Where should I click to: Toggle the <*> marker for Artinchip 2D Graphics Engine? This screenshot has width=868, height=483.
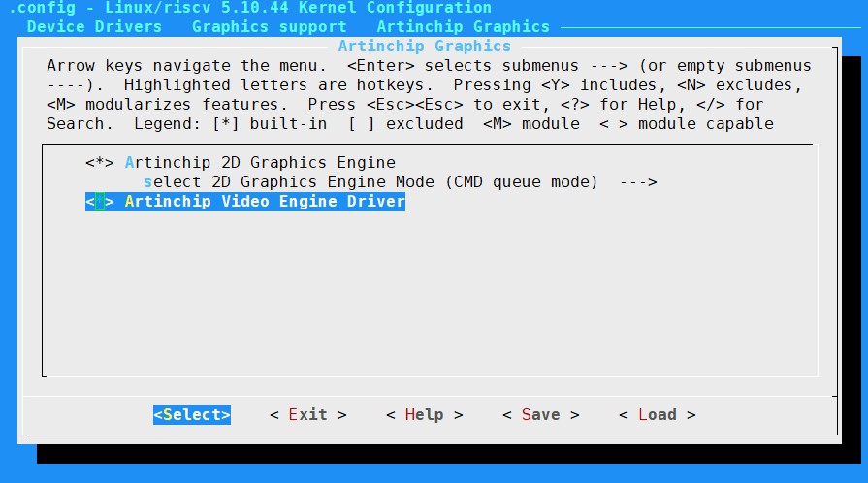click(100, 163)
